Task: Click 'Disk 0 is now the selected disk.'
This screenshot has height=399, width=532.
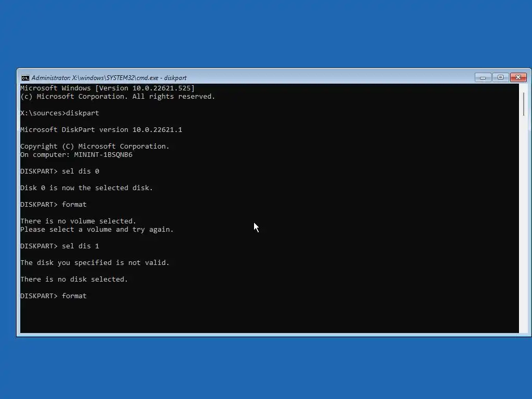Action: 87,188
